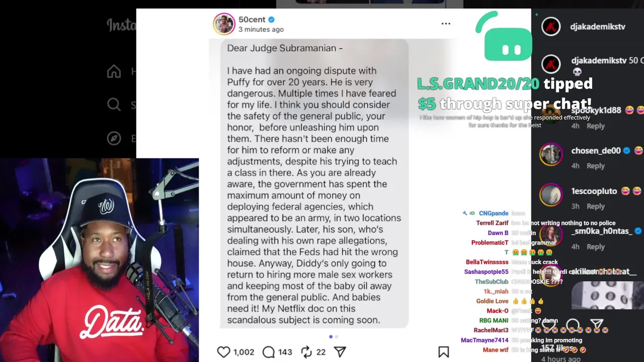Viewport: 644px width, 362px height.
Task: Reply to _sm0ka_h0ntas_ comment
Action: [x=595, y=246]
